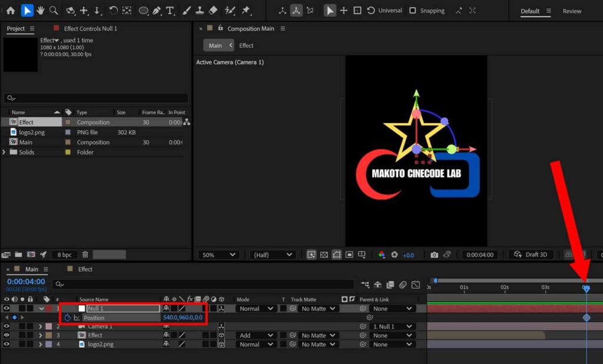Screen dimensions: 603x364
Task: Expand the Effect layer in timeline
Action: 41,335
